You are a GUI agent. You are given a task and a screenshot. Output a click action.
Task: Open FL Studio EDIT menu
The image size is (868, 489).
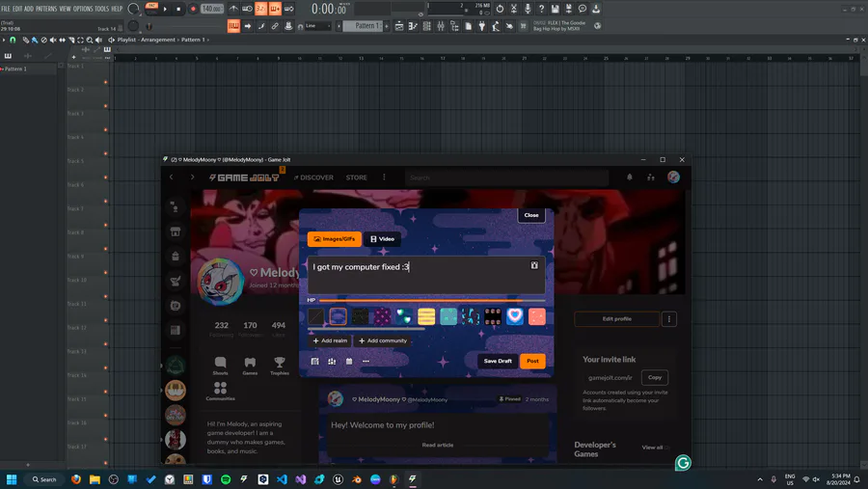17,9
